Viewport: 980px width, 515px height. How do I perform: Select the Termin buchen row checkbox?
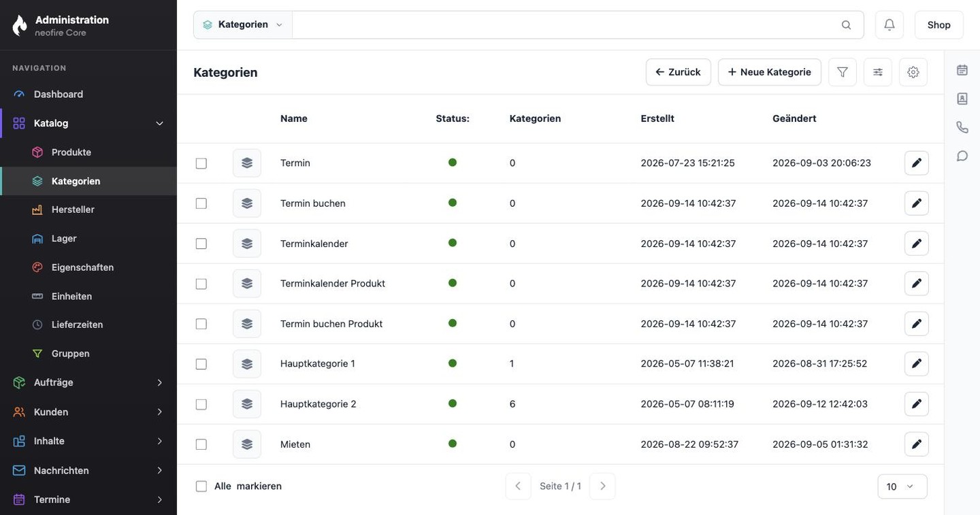click(x=201, y=203)
